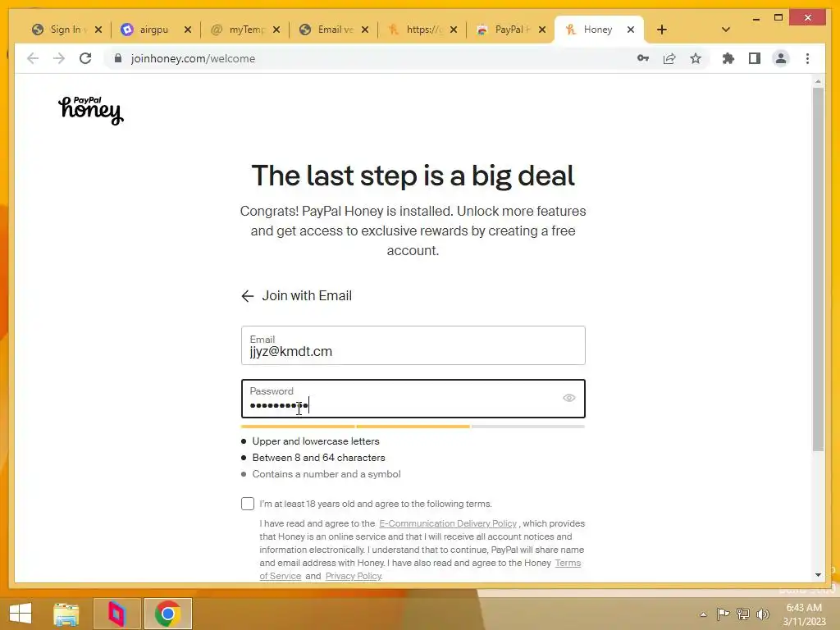The width and height of the screenshot is (840, 630).
Task: Open the volume speaker icon
Action: pyautogui.click(x=763, y=614)
